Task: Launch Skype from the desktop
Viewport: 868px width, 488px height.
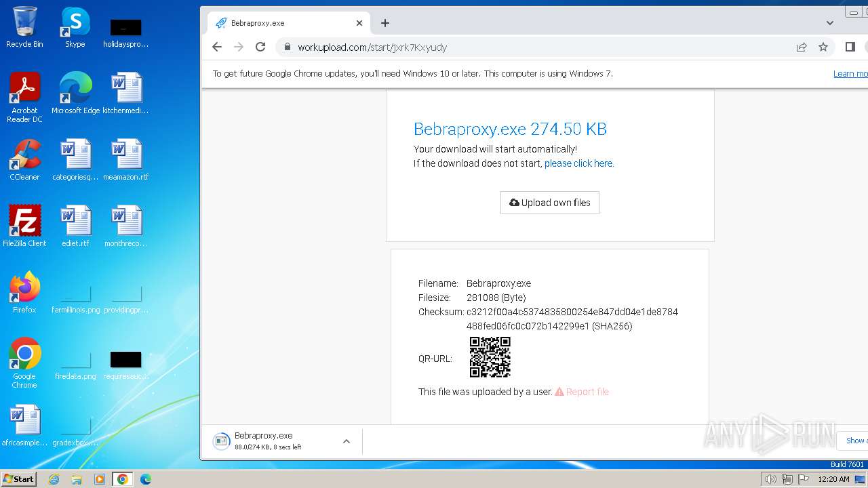Action: coord(75,27)
